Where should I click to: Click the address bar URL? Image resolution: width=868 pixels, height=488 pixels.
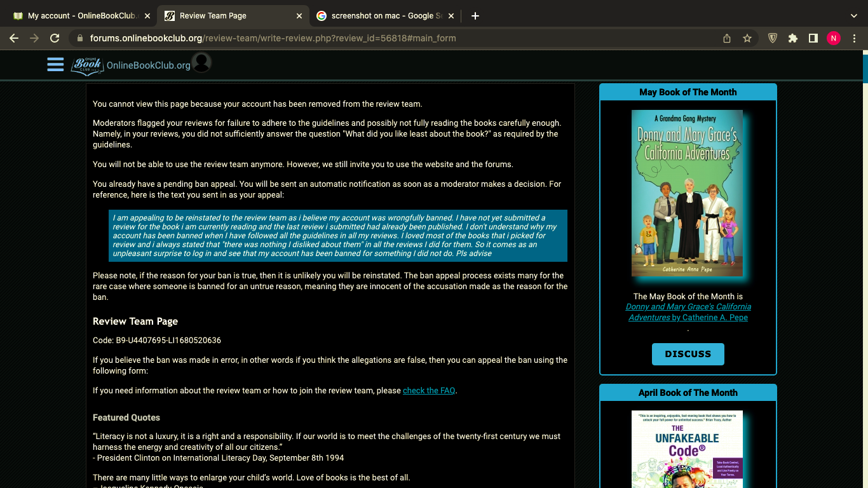[x=273, y=38]
